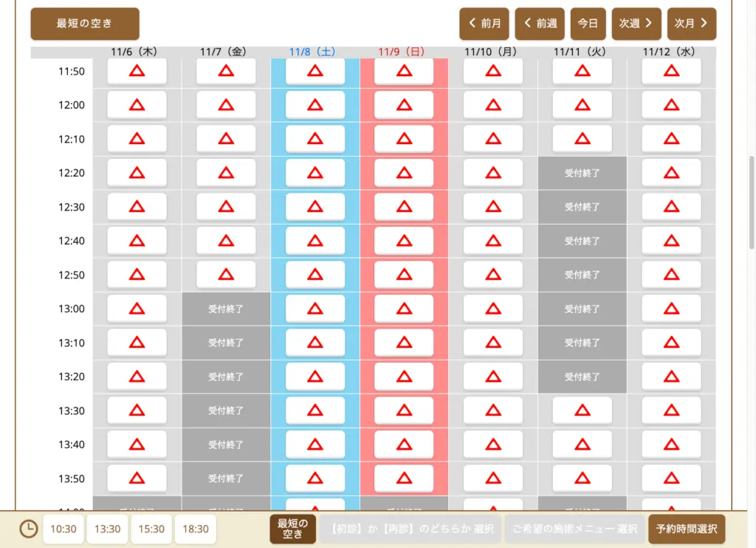Click the 12:50 slot on 11/7 (金)

[226, 275]
